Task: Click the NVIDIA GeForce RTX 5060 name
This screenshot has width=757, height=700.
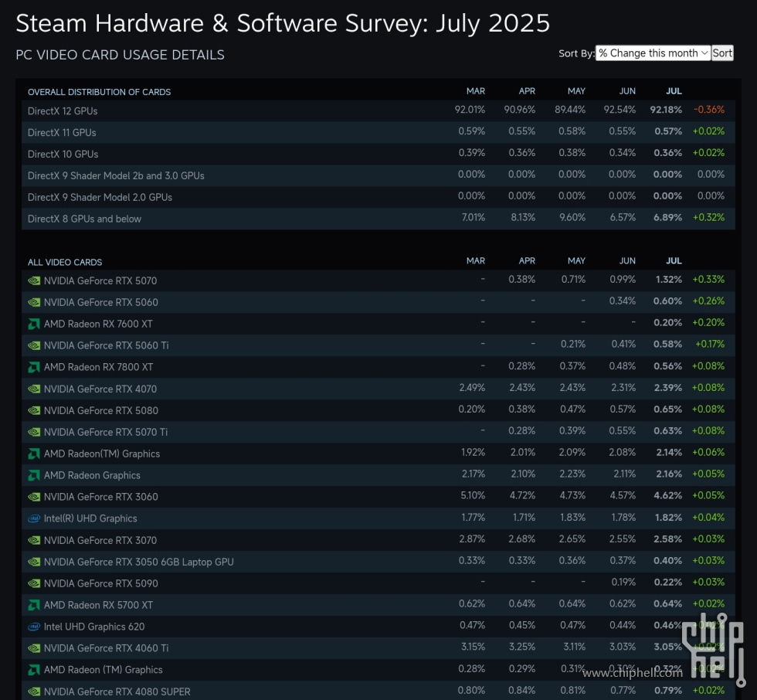Action: click(x=101, y=303)
